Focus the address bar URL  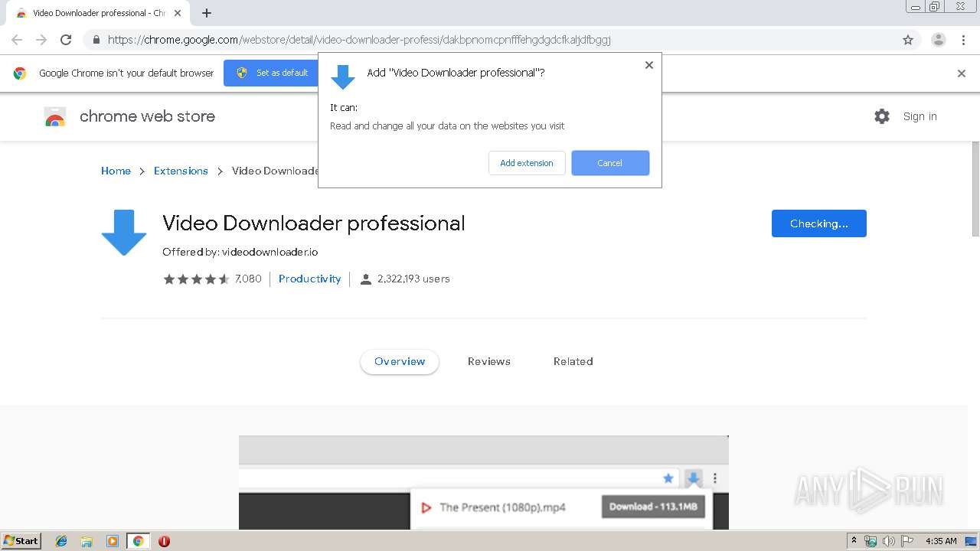point(359,40)
